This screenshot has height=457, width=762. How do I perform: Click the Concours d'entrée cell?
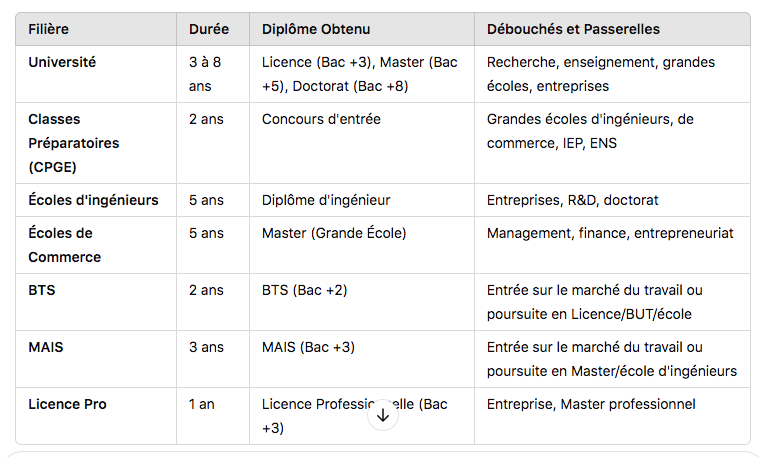coord(321,119)
